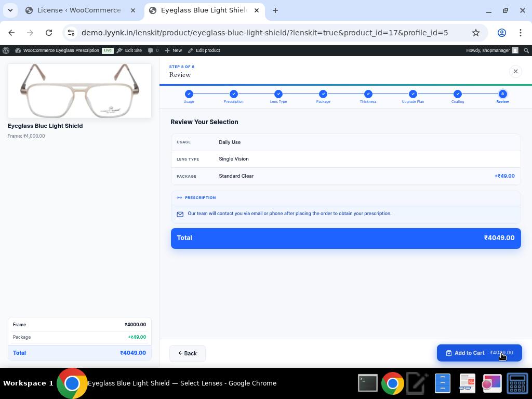Image resolution: width=532 pixels, height=399 pixels.
Task: Add lenses to cart for ₹4049.00
Action: tap(479, 353)
